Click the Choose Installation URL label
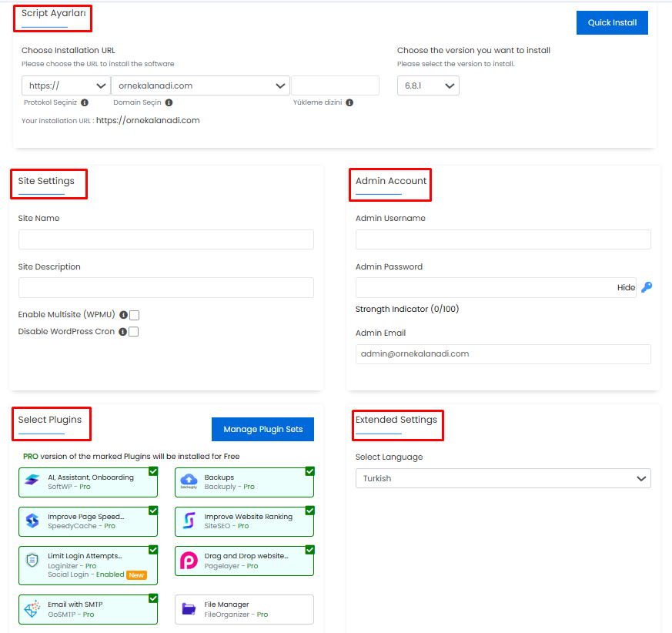Viewport: 672px width, 633px height. (69, 50)
